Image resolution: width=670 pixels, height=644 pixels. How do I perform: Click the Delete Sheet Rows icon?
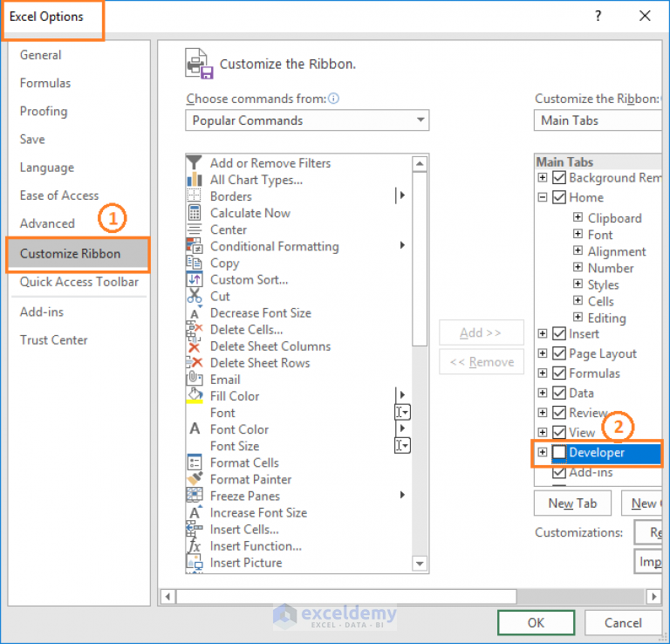click(x=195, y=363)
